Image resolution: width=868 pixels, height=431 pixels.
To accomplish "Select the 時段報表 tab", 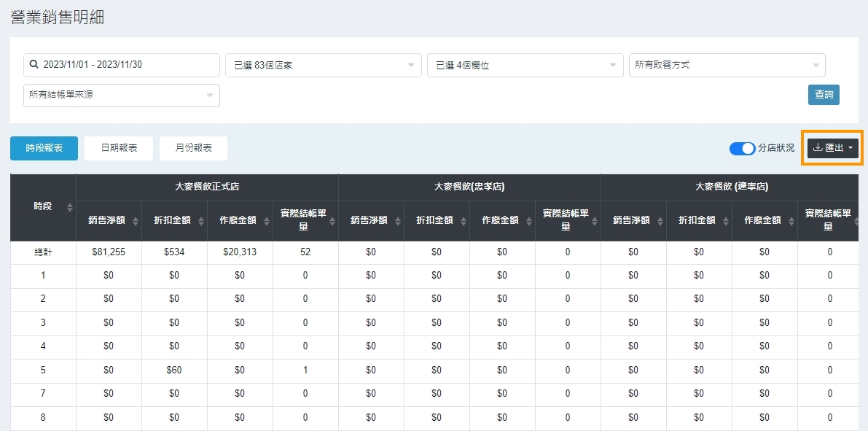I will (x=44, y=148).
